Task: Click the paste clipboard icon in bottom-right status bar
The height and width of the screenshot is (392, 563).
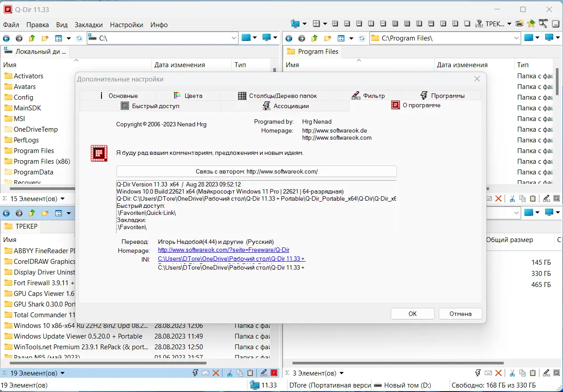Action: click(x=533, y=373)
